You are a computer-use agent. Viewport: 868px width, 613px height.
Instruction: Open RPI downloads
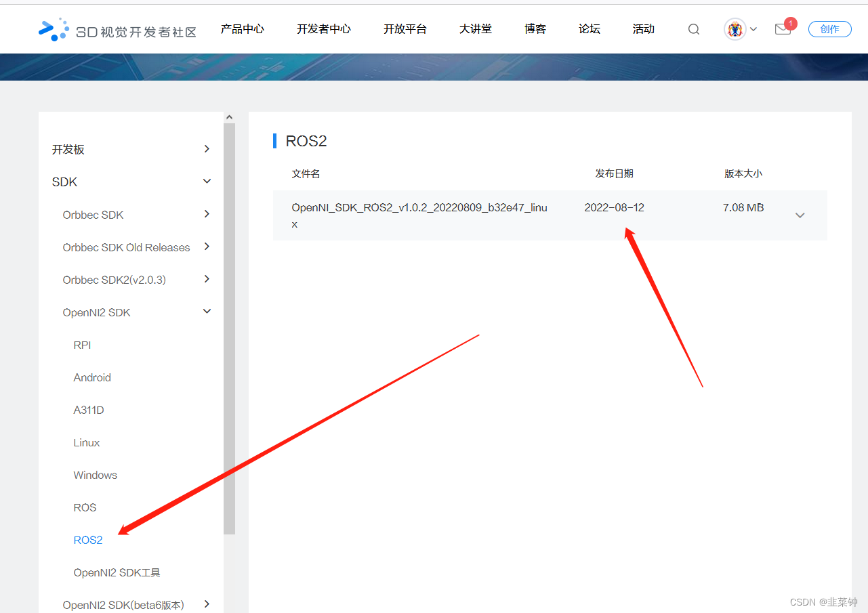(x=83, y=345)
